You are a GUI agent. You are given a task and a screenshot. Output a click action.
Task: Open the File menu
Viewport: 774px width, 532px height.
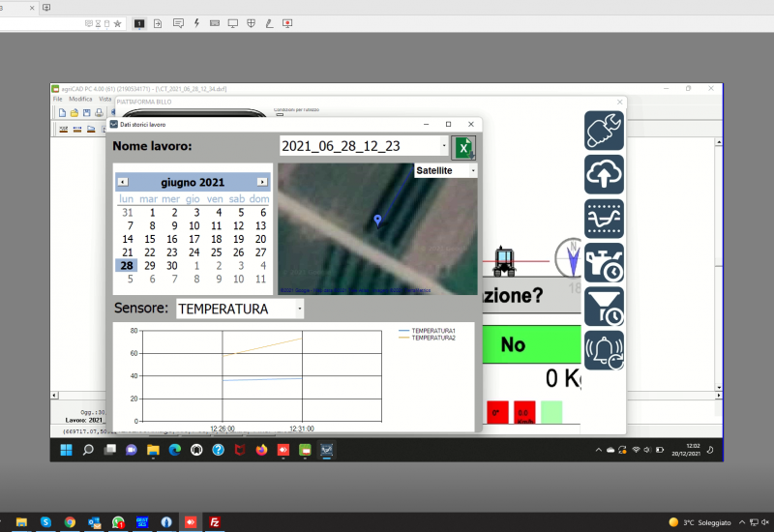[x=57, y=99]
